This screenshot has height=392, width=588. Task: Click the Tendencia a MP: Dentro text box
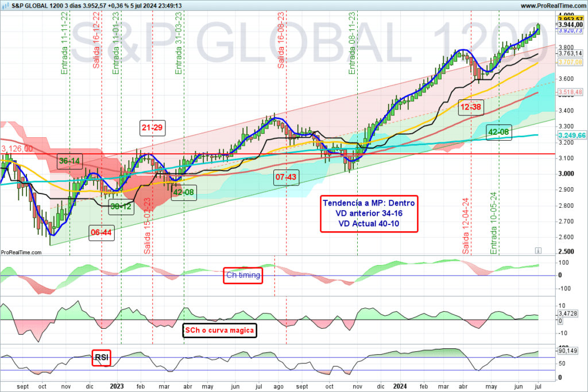pos(369,214)
